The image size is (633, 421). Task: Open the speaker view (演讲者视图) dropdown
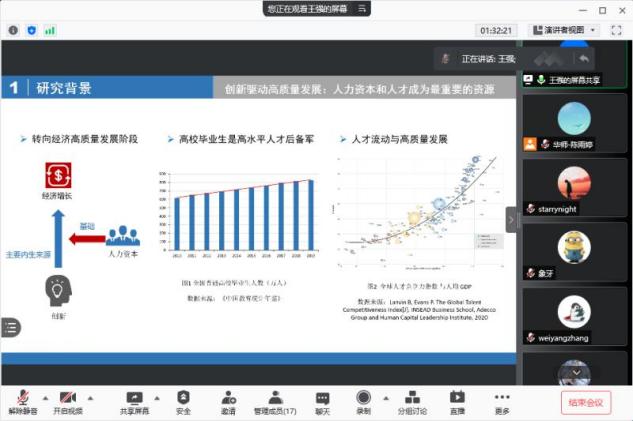(565, 30)
